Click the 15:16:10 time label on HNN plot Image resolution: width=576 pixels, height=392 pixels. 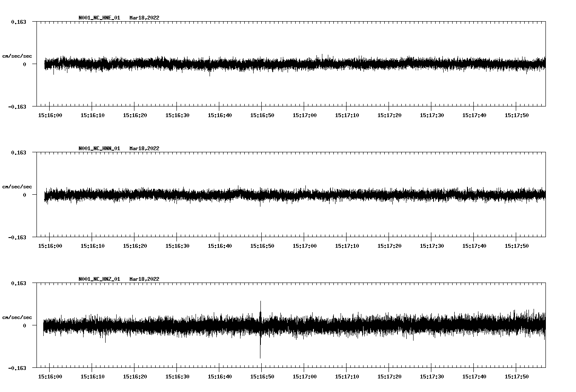point(92,246)
